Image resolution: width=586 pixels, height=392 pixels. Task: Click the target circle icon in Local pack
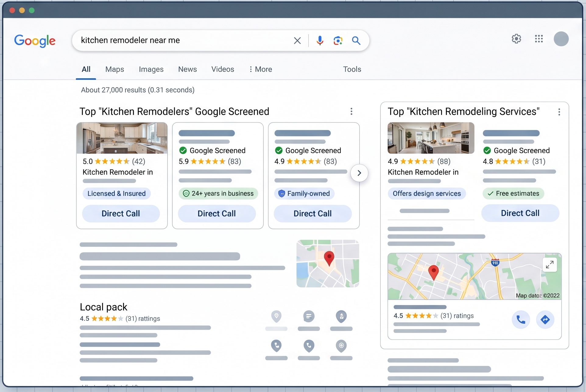click(x=341, y=346)
